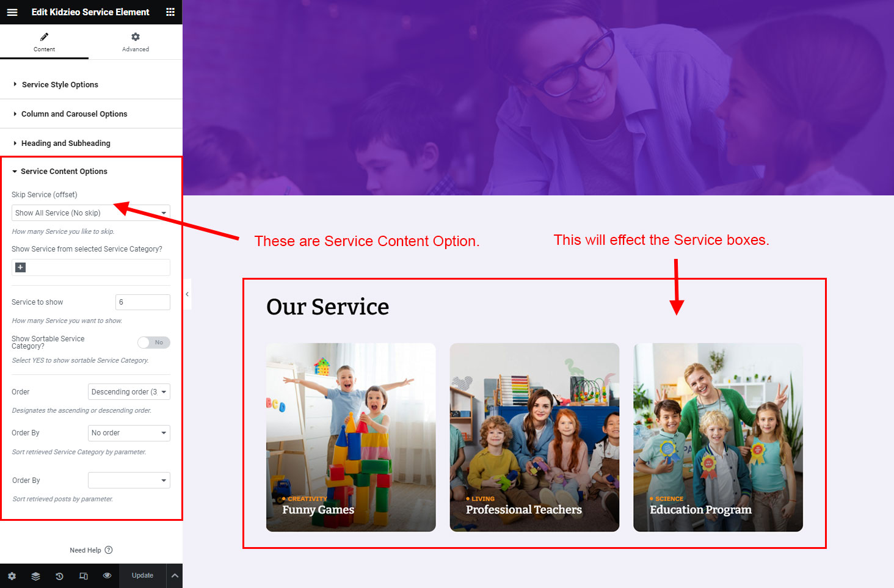894x588 pixels.
Task: Click the Preview Changes eye icon
Action: pos(107,576)
